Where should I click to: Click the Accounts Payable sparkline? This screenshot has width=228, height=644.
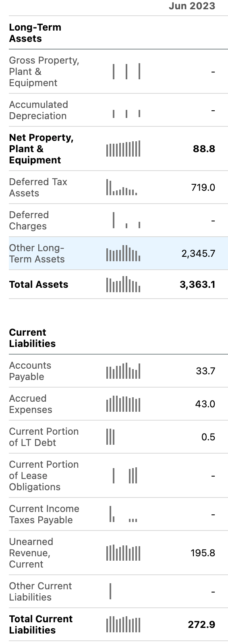click(123, 371)
